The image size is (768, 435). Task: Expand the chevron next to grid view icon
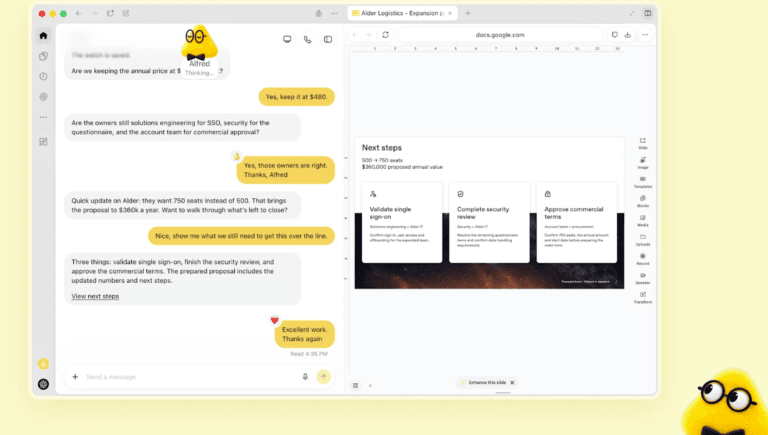(370, 386)
